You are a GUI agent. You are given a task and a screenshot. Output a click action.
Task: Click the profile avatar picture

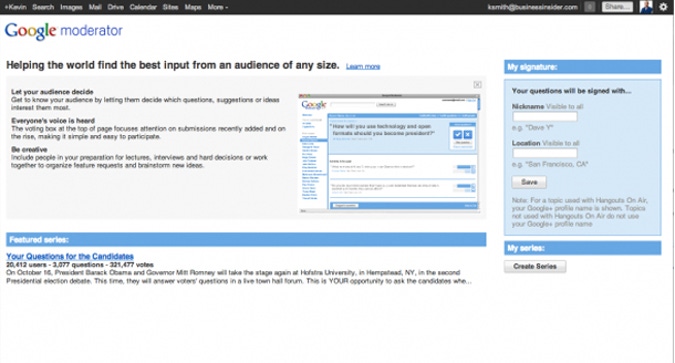click(646, 7)
